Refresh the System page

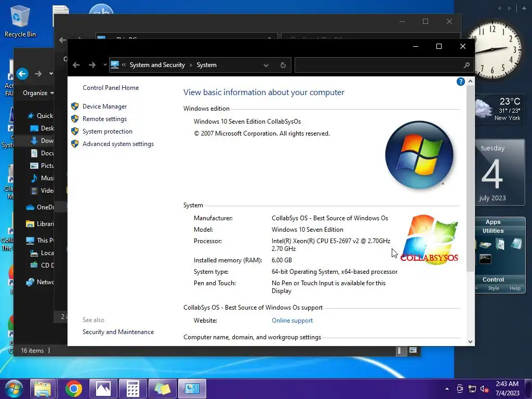tap(283, 65)
